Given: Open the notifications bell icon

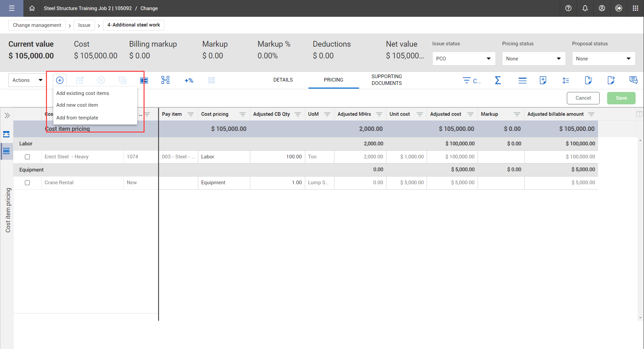Looking at the screenshot, I should pos(585,8).
